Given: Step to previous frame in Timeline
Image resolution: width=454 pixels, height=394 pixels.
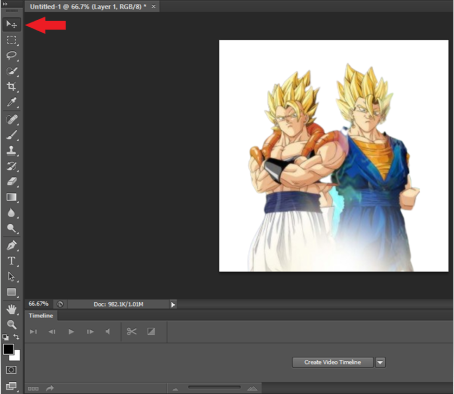Looking at the screenshot, I should pyautogui.click(x=52, y=332).
